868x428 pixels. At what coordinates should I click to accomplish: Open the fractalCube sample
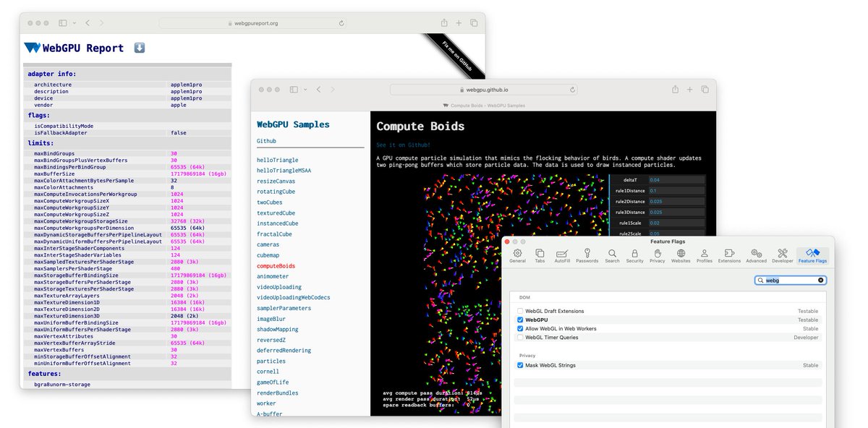[x=274, y=234]
